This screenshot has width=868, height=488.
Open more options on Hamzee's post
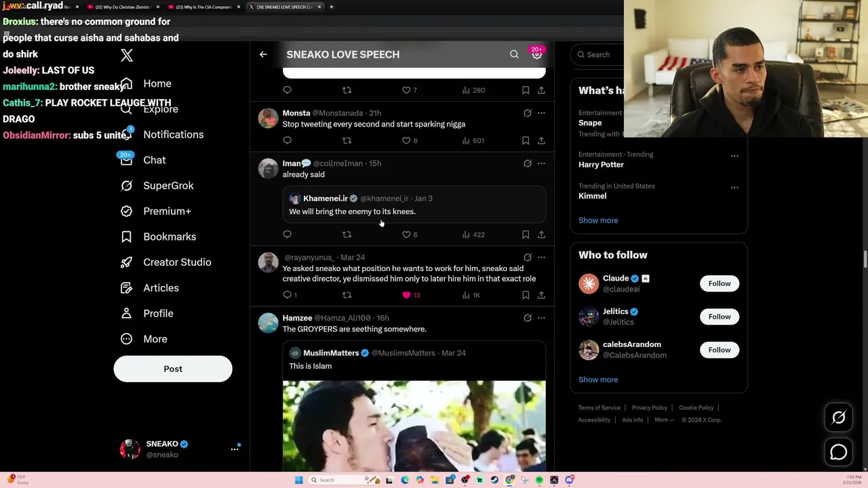point(541,318)
